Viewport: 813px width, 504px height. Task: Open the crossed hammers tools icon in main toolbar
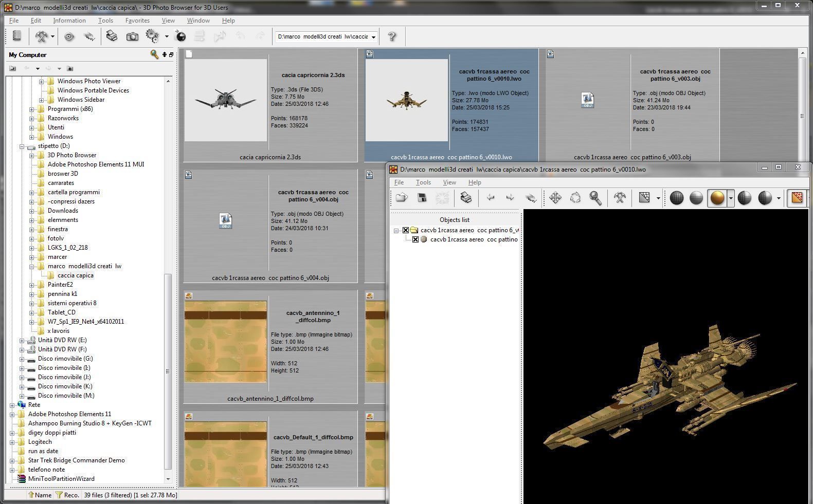(41, 36)
